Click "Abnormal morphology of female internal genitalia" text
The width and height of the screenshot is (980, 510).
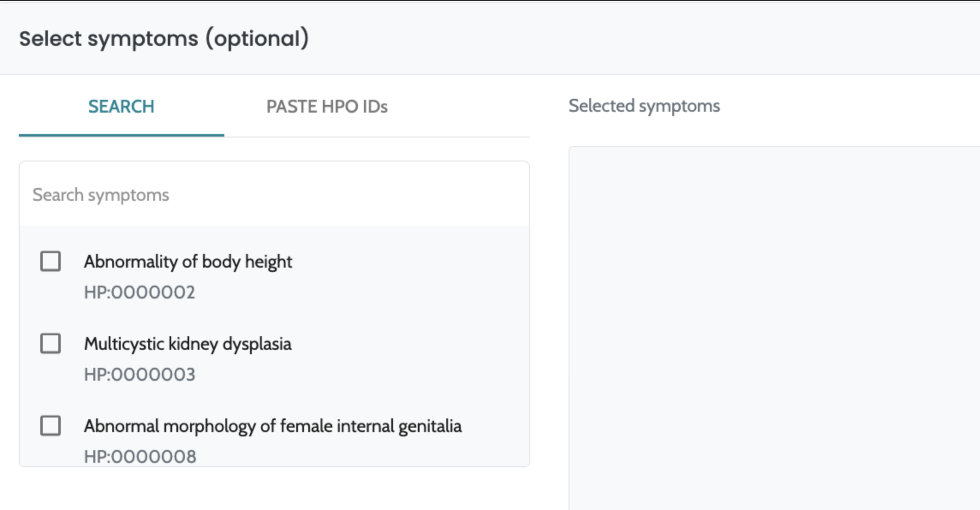coord(273,426)
